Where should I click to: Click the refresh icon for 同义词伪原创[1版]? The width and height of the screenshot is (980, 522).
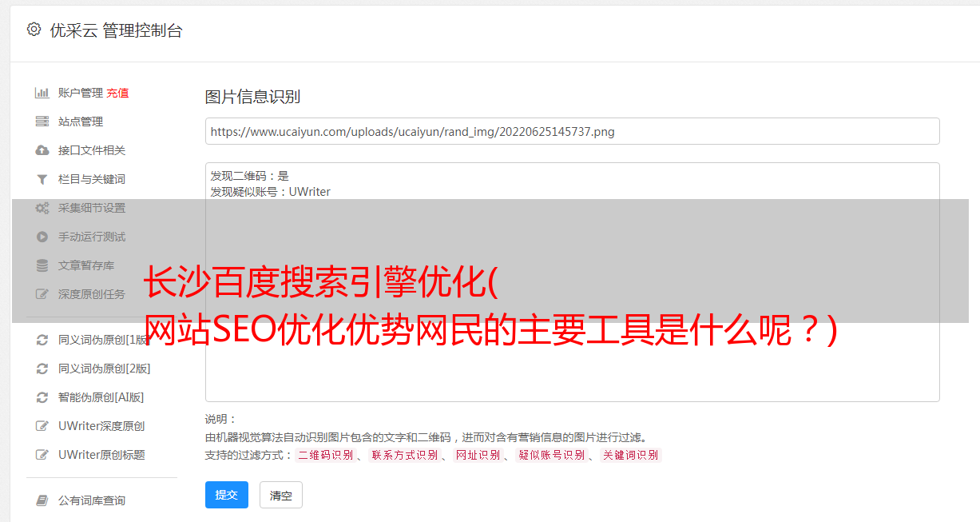click(x=42, y=340)
